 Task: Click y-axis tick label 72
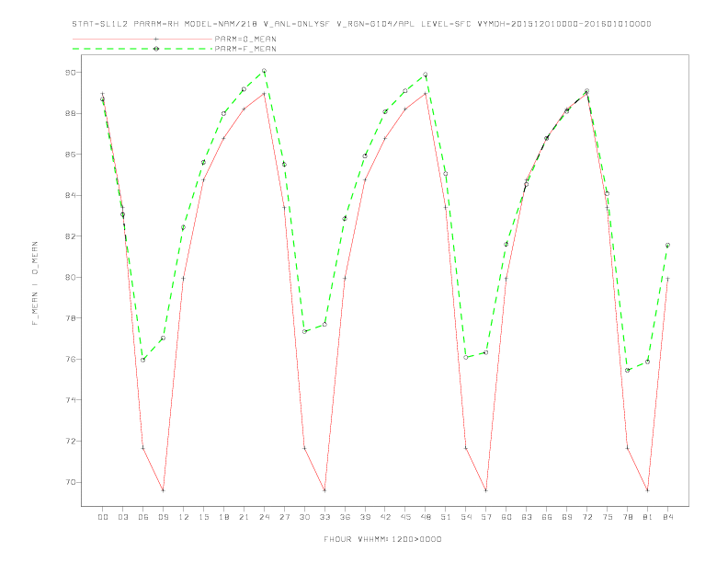(70, 442)
